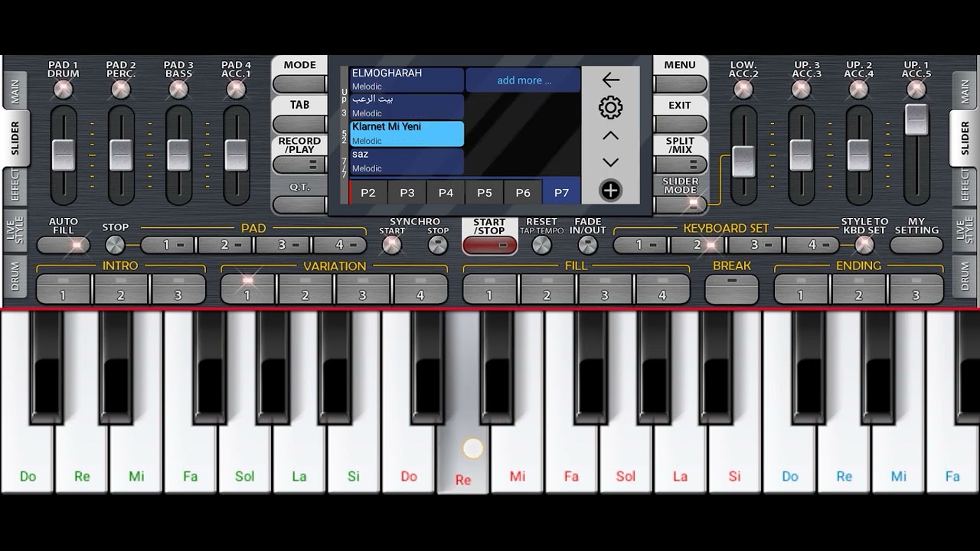Image resolution: width=980 pixels, height=551 pixels.
Task: Select KEYBOARD SET button 2
Action: pos(698,245)
